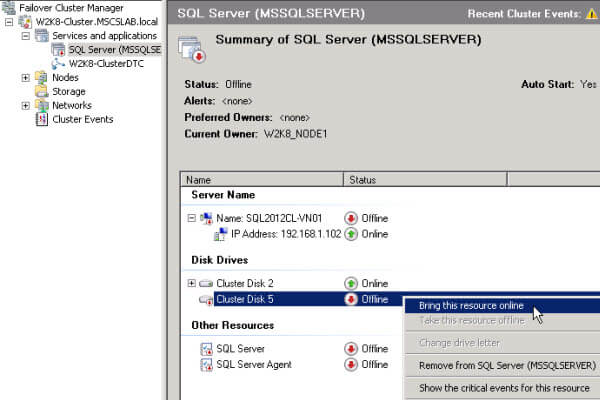Click the Cluster Disk 2 drive icon

point(206,283)
